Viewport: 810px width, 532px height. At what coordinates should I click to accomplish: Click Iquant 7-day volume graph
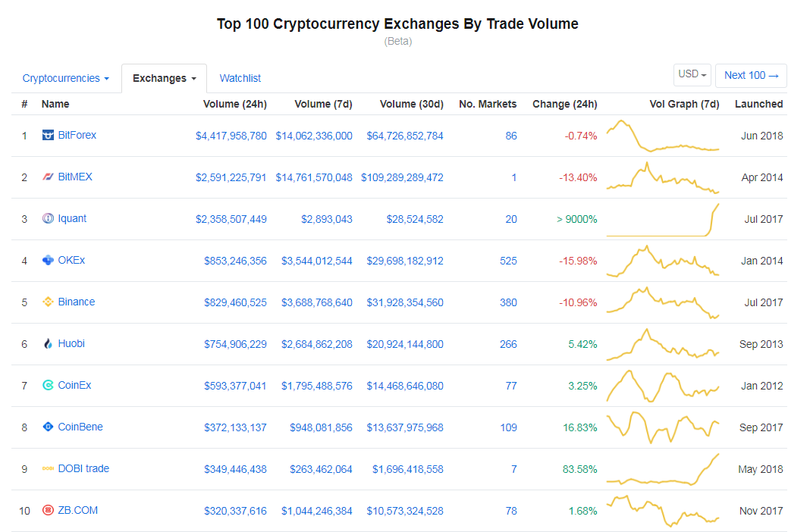coord(663,220)
